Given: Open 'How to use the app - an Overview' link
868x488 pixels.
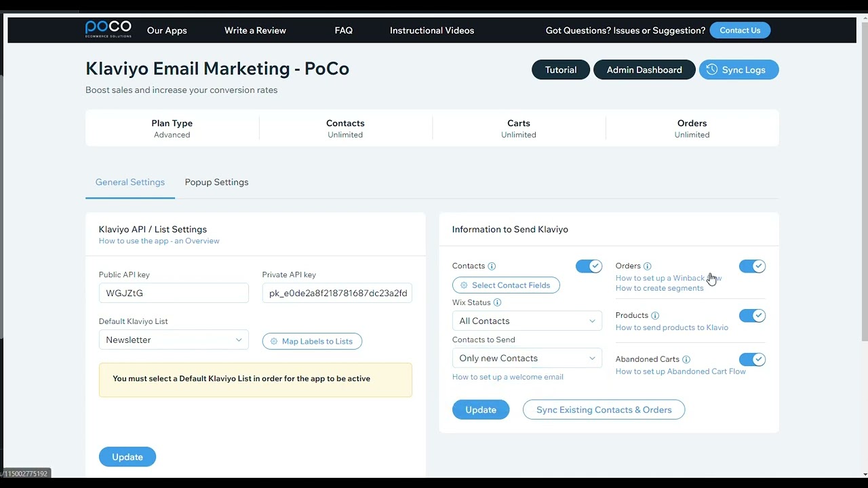Looking at the screenshot, I should 159,241.
